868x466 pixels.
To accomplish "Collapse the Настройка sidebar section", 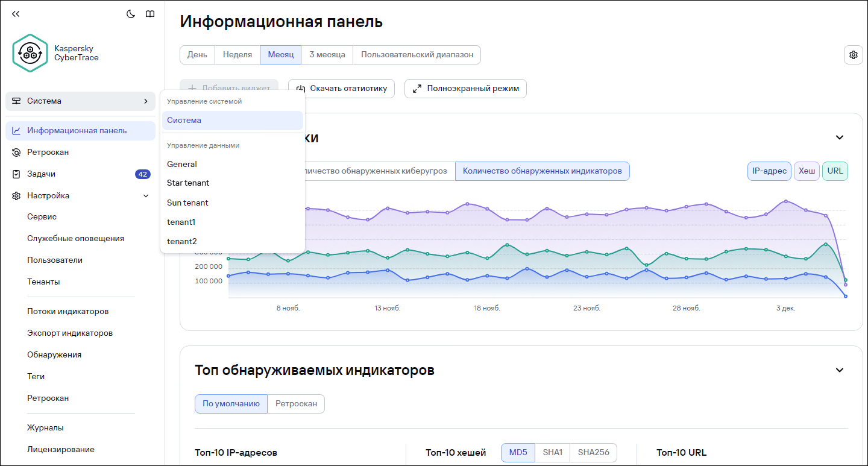I will [x=145, y=196].
